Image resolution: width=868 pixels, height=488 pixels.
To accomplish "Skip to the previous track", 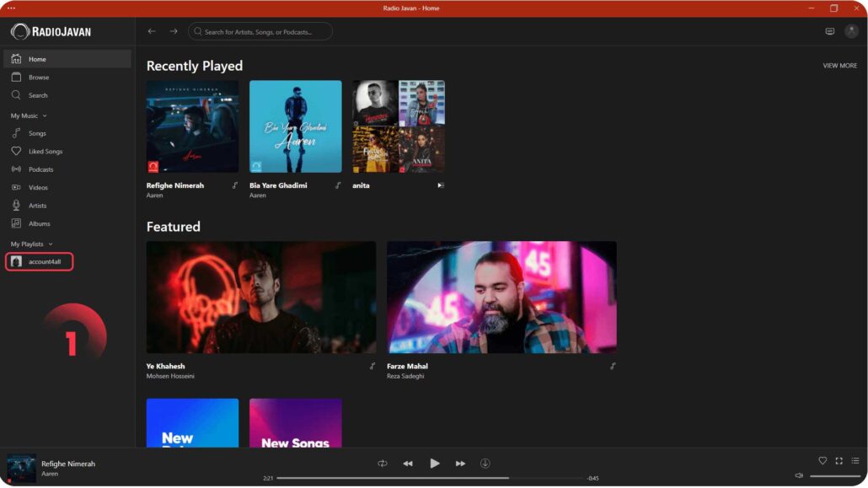I will click(408, 464).
